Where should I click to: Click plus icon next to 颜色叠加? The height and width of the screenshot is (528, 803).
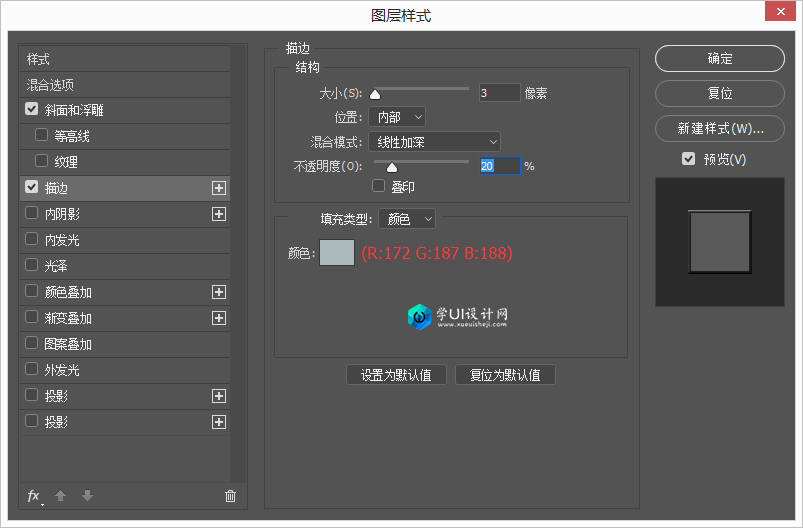219,292
